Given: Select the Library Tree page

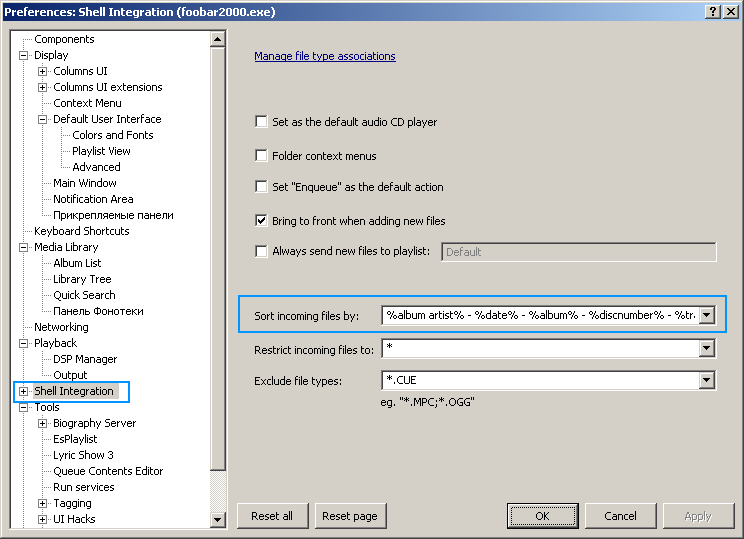Looking at the screenshot, I should coord(82,279).
